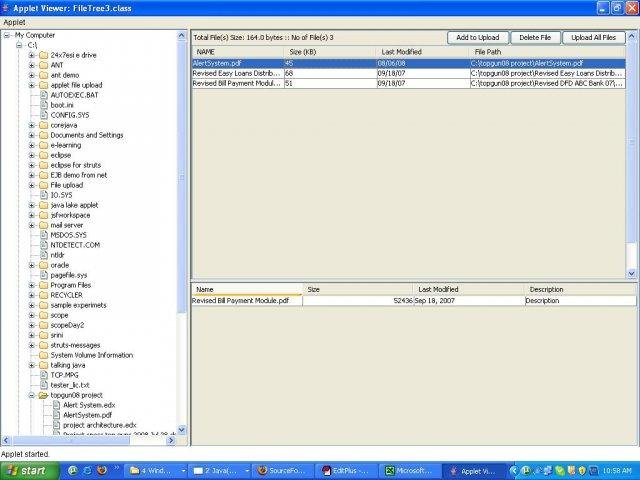Screen dimensions: 640x480
Task: Open the Applet menu
Action: (14, 22)
